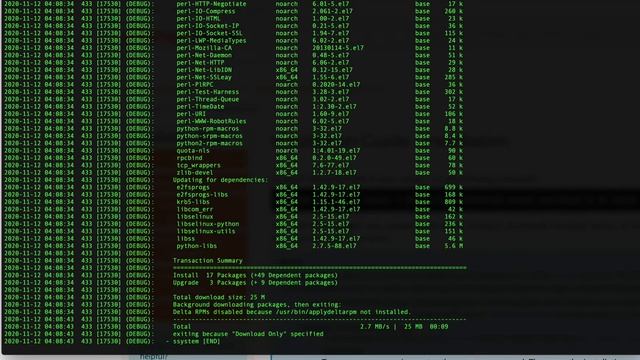Select 'perl-IO-Socket-IP' in the list
Screen dimensions: 640x360
(207, 26)
